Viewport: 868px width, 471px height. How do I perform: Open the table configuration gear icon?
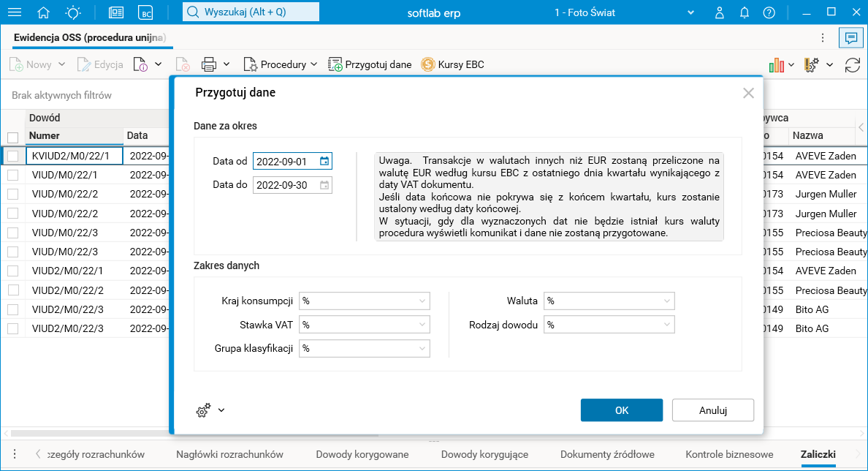(812, 65)
